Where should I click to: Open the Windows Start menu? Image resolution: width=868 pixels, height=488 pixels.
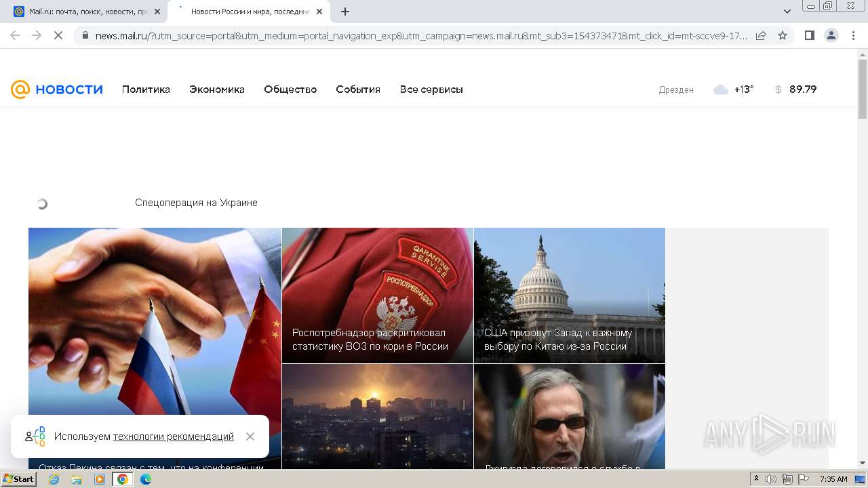point(19,479)
